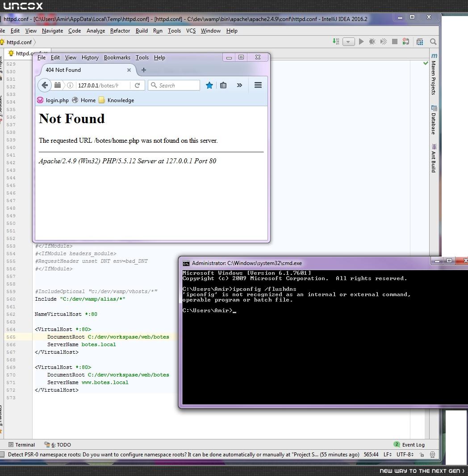This screenshot has height=476, width=468.
Task: Click the site information icon in address bar
Action: tap(70, 85)
